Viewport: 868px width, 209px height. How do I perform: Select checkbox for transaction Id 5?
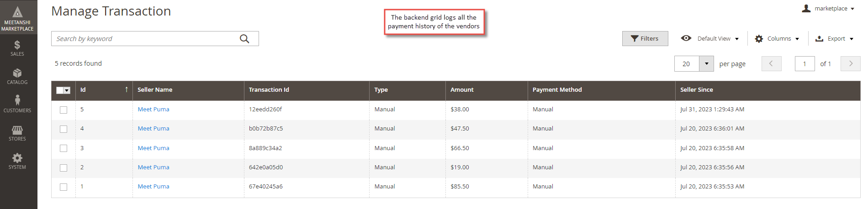click(64, 110)
